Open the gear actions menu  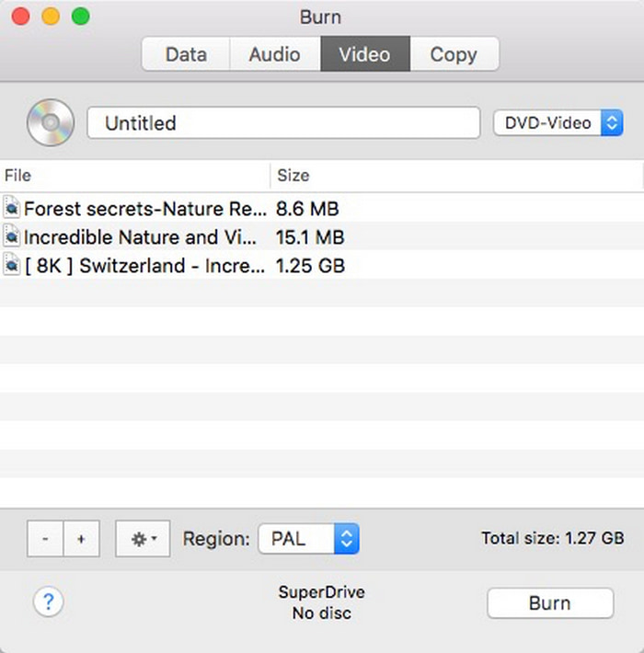point(143,539)
